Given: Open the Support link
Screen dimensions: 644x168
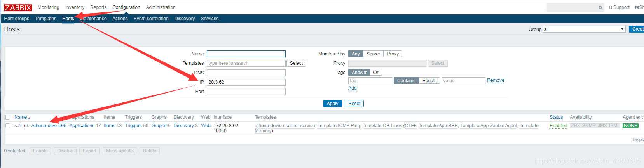Looking at the screenshot, I should click(619, 7).
